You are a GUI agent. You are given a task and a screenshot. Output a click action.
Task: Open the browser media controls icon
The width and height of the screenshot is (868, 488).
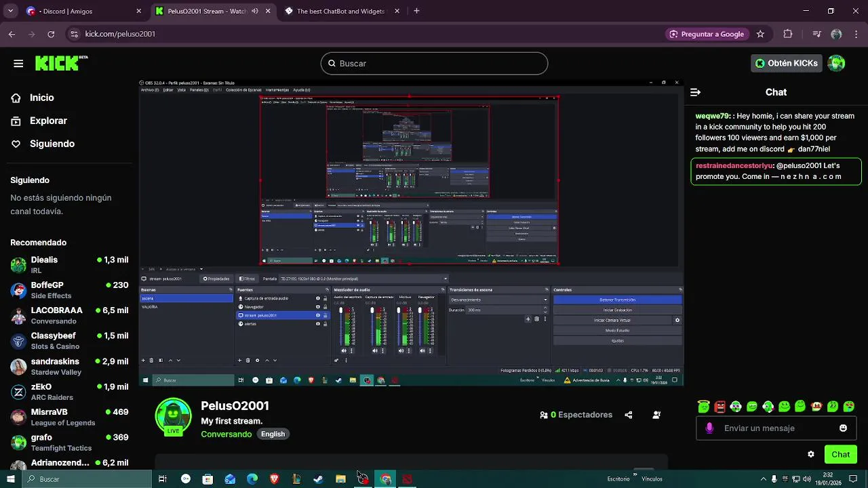click(x=816, y=34)
